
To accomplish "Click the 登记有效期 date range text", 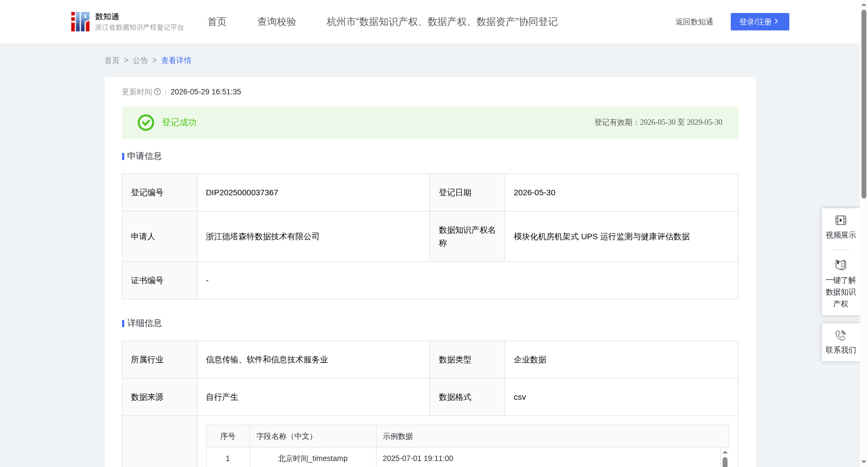I will pyautogui.click(x=658, y=123).
